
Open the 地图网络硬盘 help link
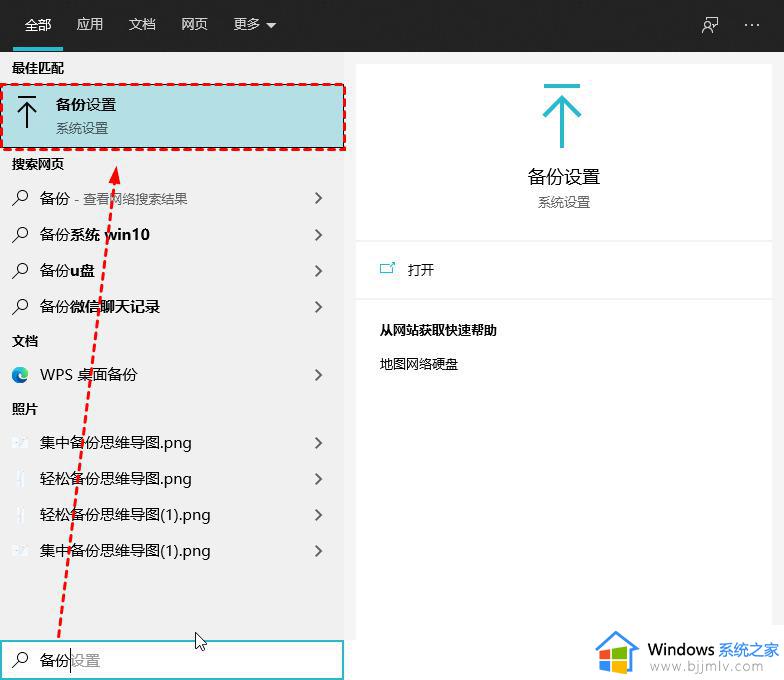[x=419, y=364]
